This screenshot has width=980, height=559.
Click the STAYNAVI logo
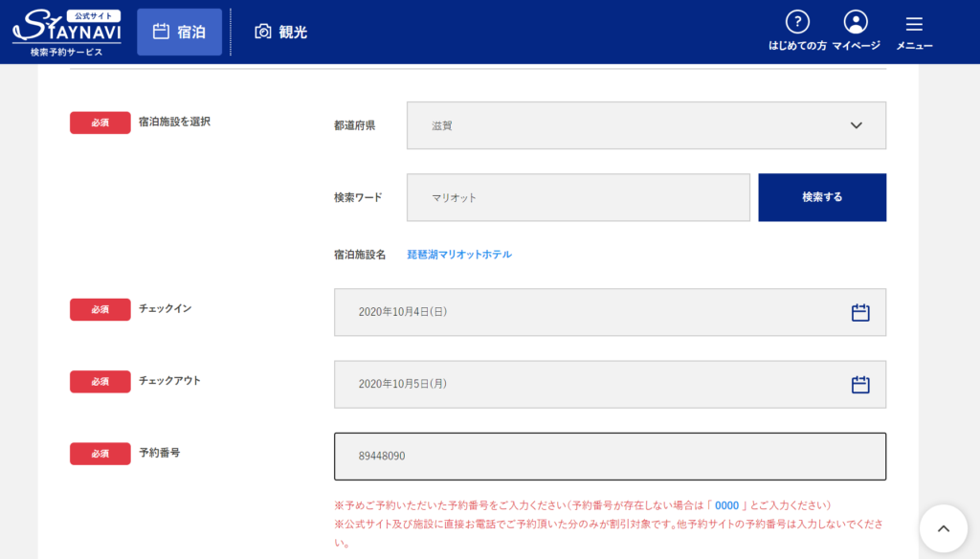click(x=67, y=32)
